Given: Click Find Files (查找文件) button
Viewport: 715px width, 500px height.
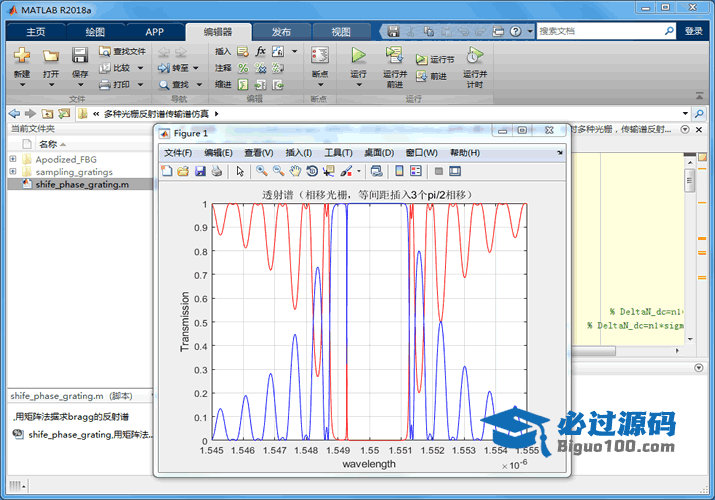Looking at the screenshot, I should click(122, 51).
